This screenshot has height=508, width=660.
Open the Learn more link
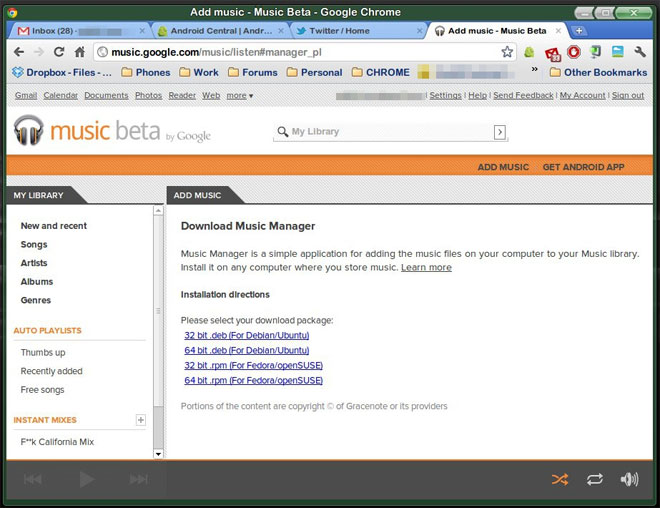tap(426, 268)
